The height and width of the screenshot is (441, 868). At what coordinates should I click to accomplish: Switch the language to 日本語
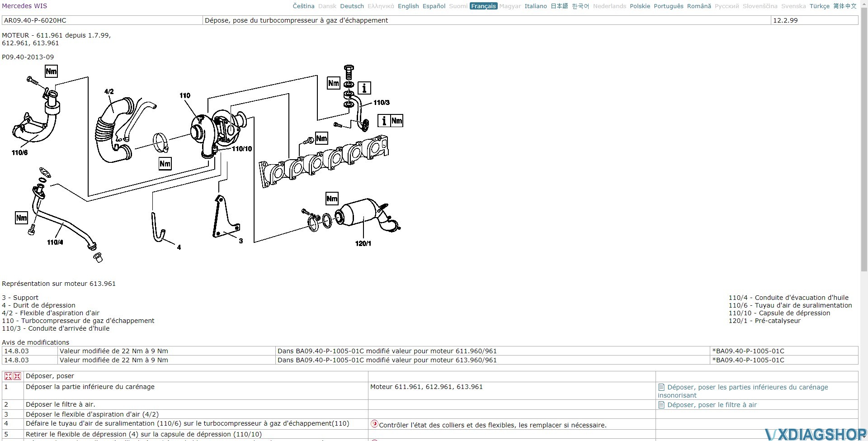559,6
